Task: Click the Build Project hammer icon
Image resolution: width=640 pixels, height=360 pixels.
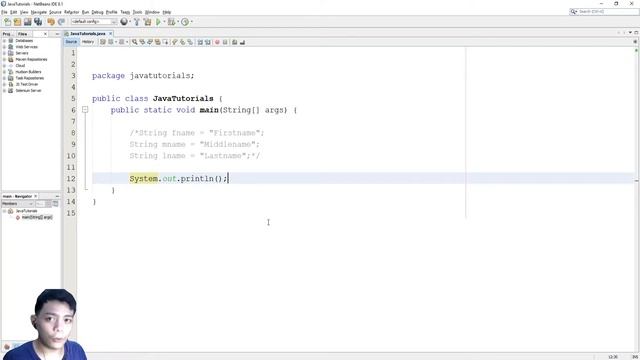Action: coord(137,22)
